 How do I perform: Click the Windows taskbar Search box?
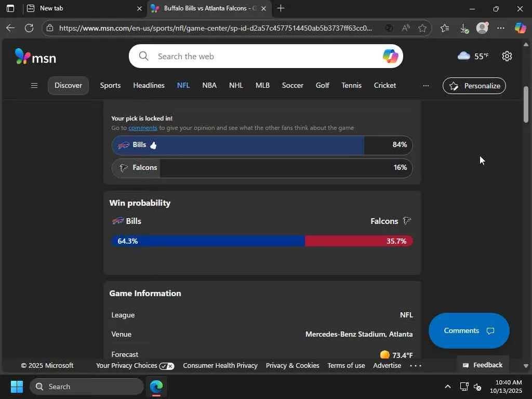tap(87, 387)
